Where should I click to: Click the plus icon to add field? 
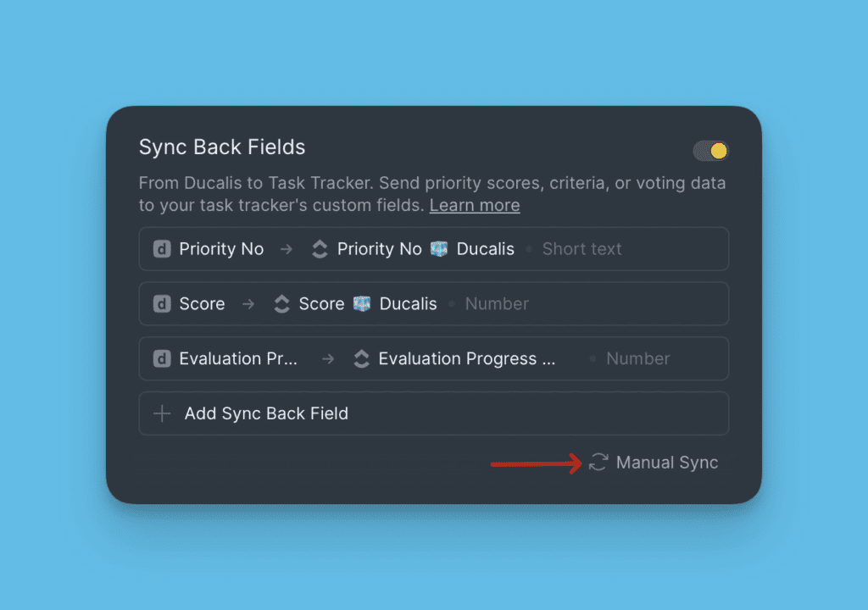click(161, 413)
